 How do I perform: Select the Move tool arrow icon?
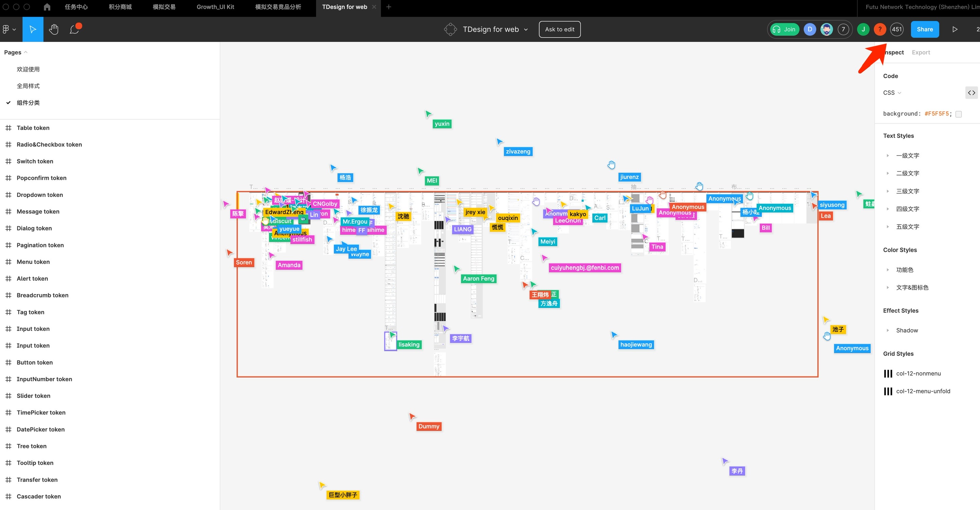33,29
